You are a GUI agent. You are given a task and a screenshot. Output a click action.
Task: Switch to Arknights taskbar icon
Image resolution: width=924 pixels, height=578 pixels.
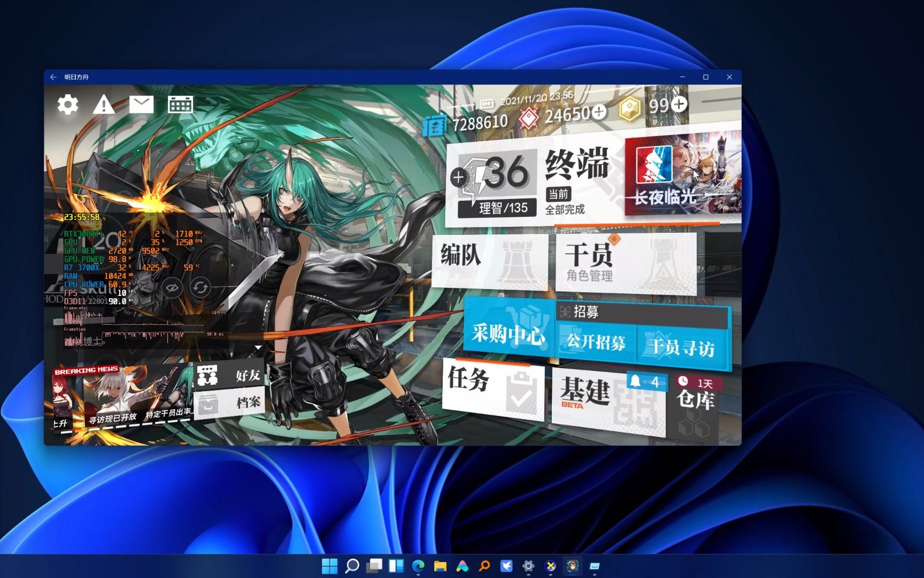(573, 566)
